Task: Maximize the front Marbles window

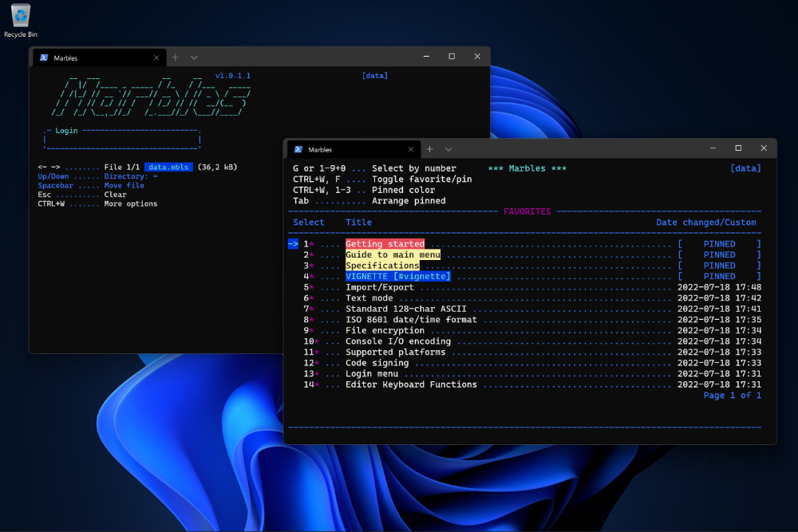Action: [738, 148]
